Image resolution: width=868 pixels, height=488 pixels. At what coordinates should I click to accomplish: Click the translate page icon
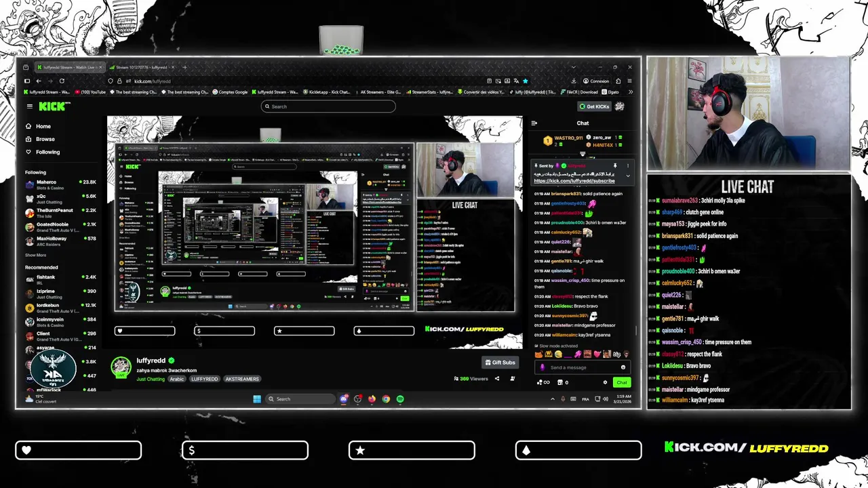(516, 81)
